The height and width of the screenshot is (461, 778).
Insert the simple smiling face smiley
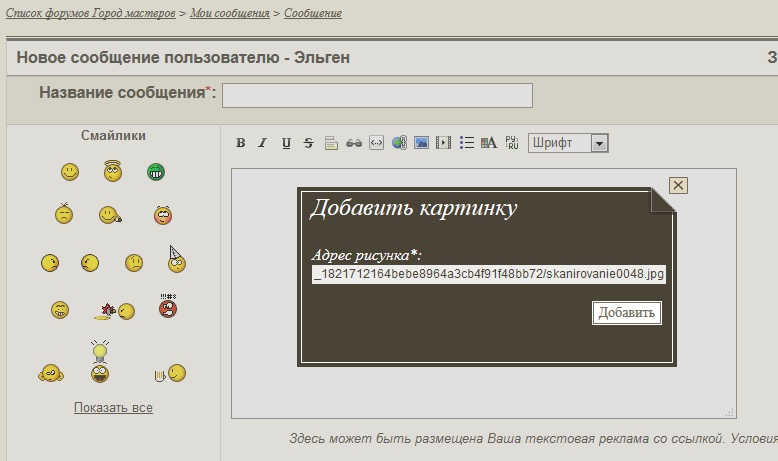point(70,172)
